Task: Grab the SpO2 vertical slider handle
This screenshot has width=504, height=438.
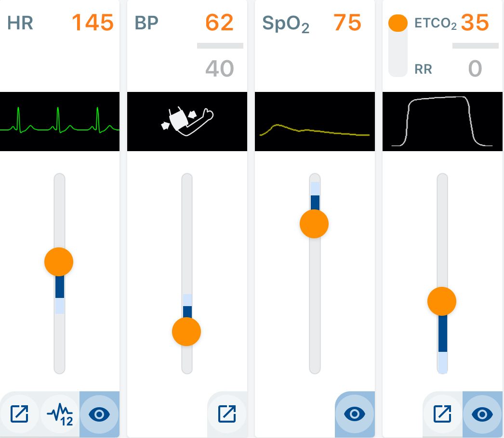Action: (314, 223)
